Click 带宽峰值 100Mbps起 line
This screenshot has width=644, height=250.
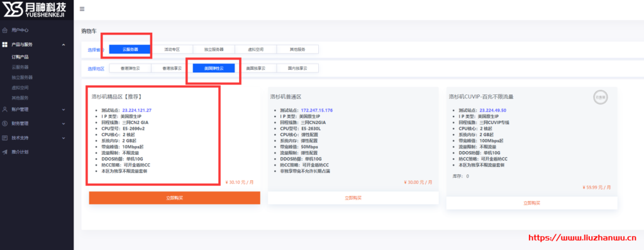481,140
